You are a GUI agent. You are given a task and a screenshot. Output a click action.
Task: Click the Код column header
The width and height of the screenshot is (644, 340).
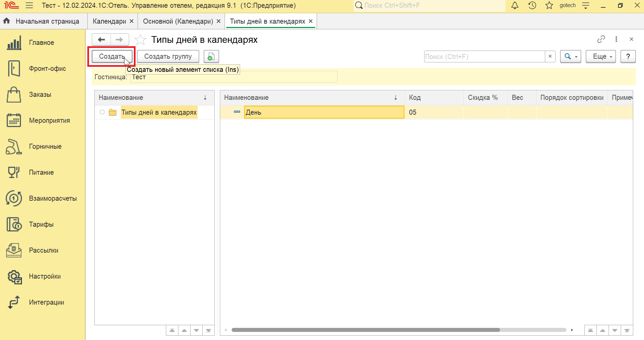(434, 97)
